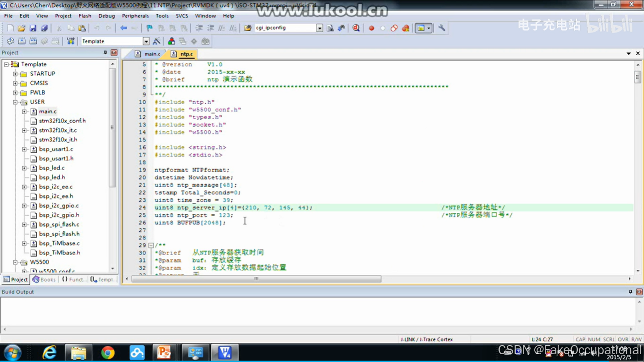The height and width of the screenshot is (362, 644).
Task: Toggle enable/disable breakpoint hollow circle
Action: pyautogui.click(x=383, y=28)
